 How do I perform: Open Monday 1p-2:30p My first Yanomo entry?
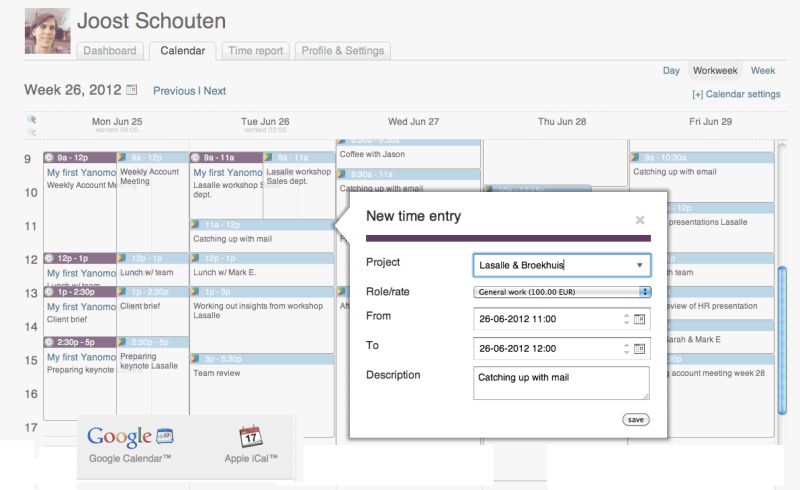80,310
